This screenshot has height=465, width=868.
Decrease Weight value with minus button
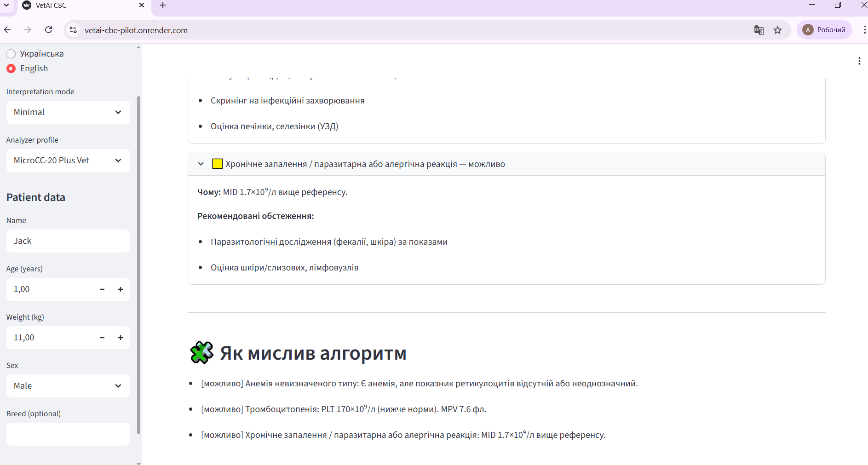click(x=102, y=338)
